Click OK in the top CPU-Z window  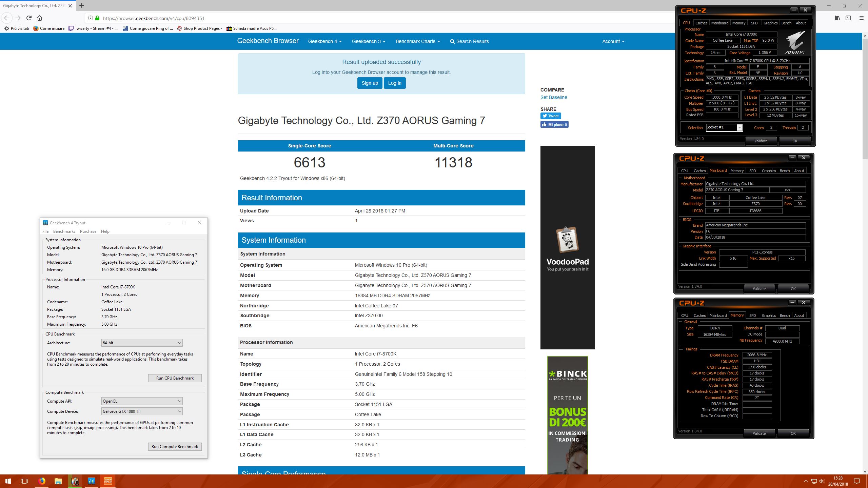795,141
